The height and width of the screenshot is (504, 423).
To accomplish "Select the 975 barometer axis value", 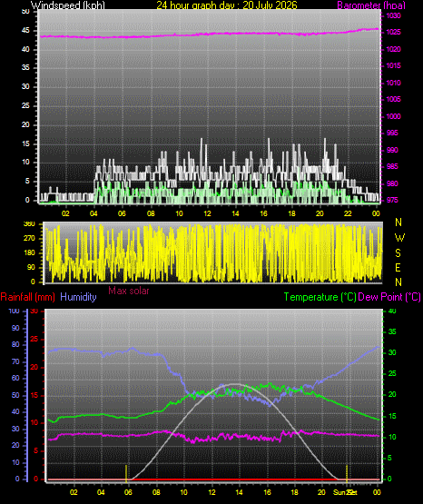I will tap(392, 200).
